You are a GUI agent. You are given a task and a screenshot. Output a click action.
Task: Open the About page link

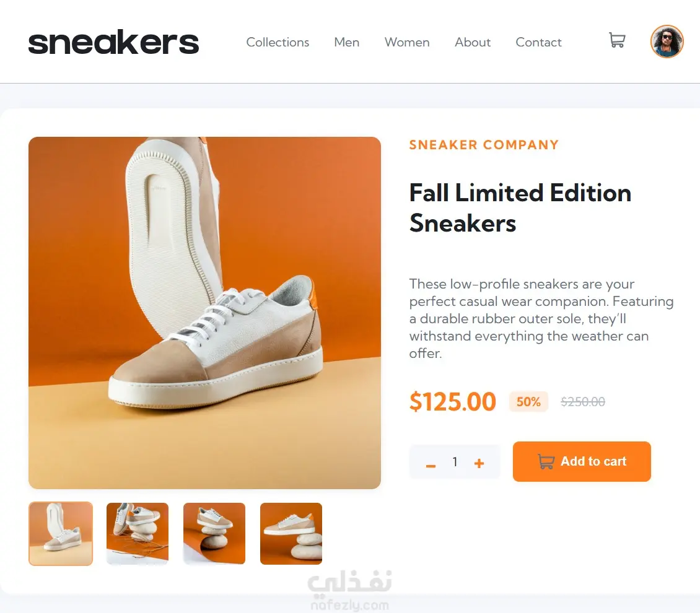[x=472, y=42]
